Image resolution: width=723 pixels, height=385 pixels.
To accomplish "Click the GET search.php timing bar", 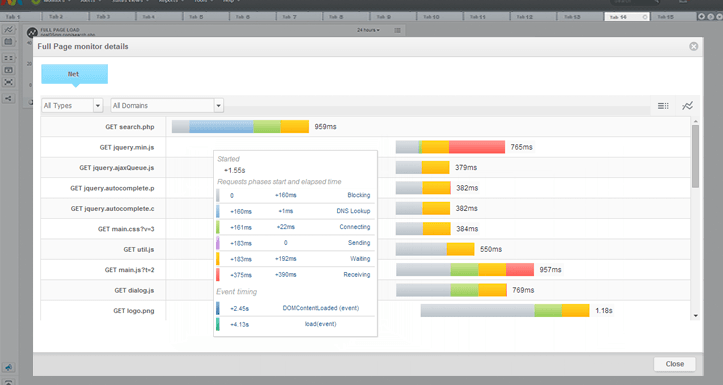I will pyautogui.click(x=240, y=126).
